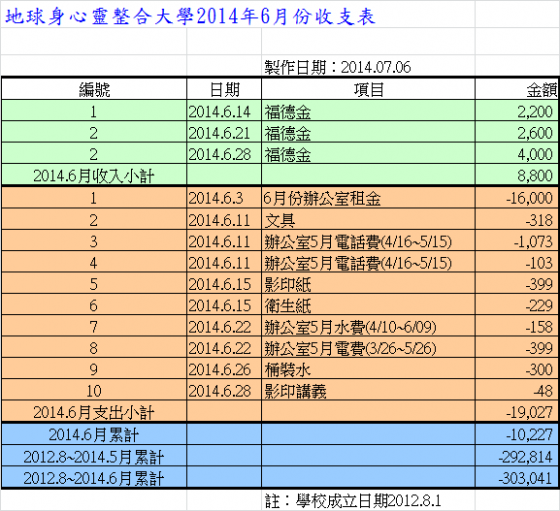Click the expense subtotal -19,027 cell
Image resolution: width=560 pixels, height=511 pixels.
pyautogui.click(x=517, y=411)
